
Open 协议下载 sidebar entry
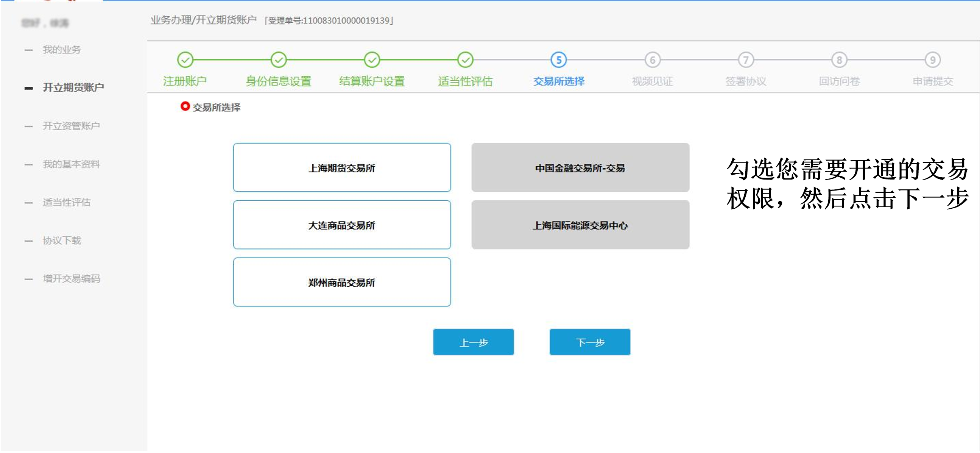62,240
